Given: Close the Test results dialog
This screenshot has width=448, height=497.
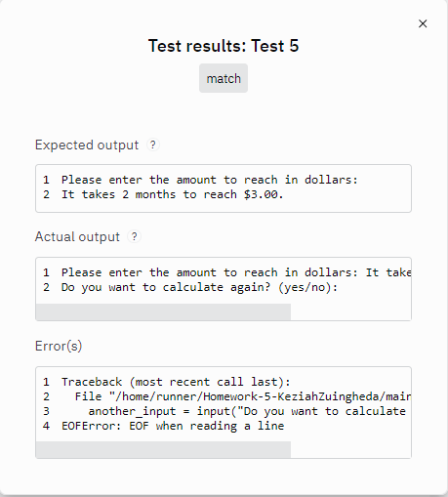Looking at the screenshot, I should pos(423,23).
